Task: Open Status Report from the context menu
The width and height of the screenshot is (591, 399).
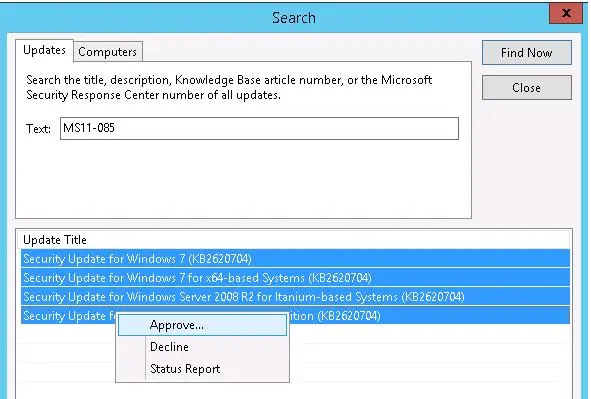Action: 202,369
